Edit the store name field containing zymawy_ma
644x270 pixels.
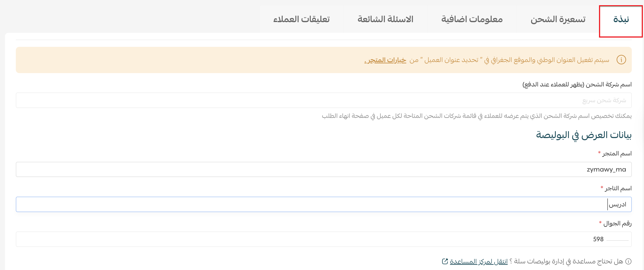click(324, 170)
